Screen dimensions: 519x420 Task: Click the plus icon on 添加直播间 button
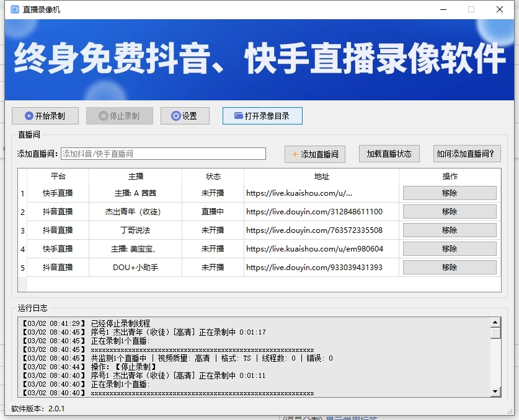pyautogui.click(x=295, y=154)
